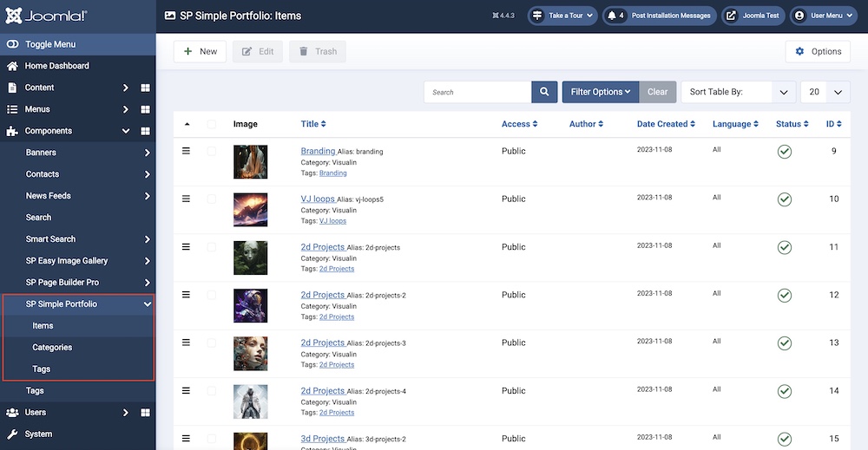Viewport: 868px width, 450px height.
Task: Click drag handle of VJ loops row
Action: pos(186,199)
